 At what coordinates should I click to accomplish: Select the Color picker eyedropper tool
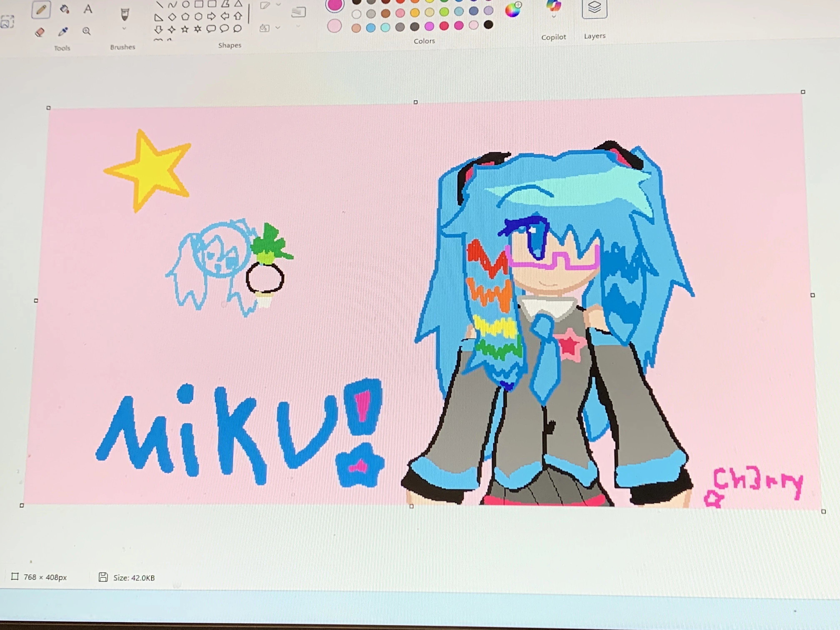pyautogui.click(x=64, y=31)
